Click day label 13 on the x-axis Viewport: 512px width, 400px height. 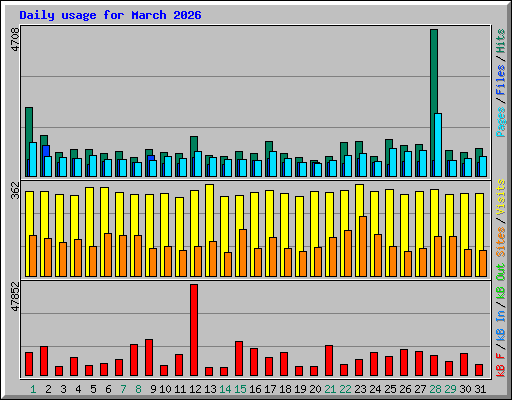click(x=210, y=389)
